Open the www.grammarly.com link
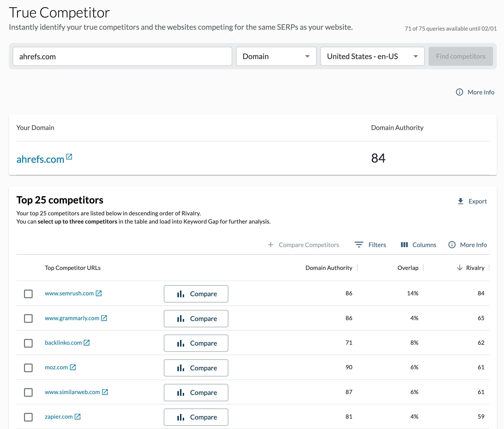This screenshot has height=429, width=504. pyautogui.click(x=72, y=318)
